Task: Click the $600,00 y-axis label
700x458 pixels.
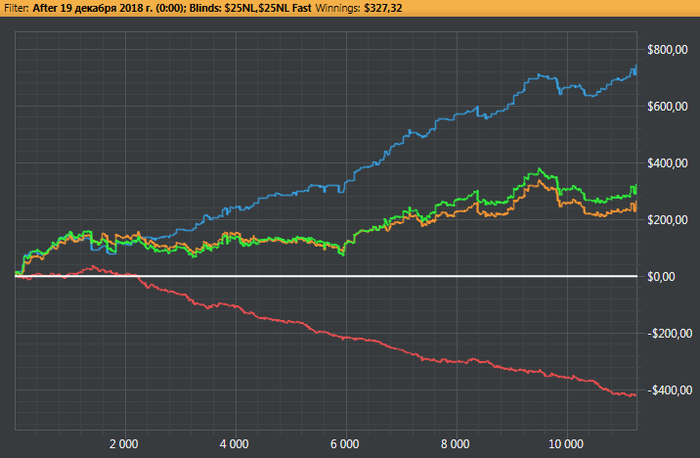Action: (x=667, y=106)
